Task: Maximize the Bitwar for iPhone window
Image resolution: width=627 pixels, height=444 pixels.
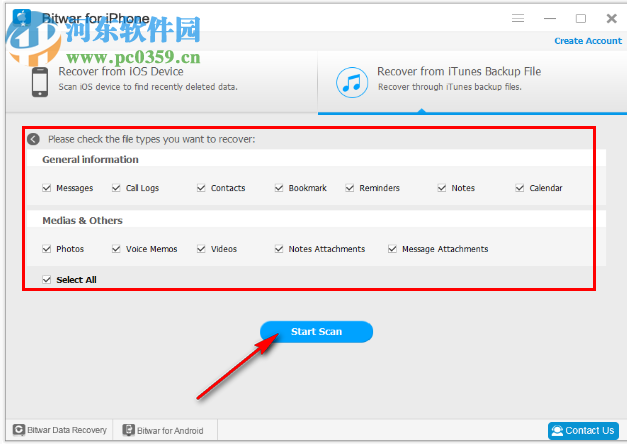Action: pyautogui.click(x=581, y=18)
